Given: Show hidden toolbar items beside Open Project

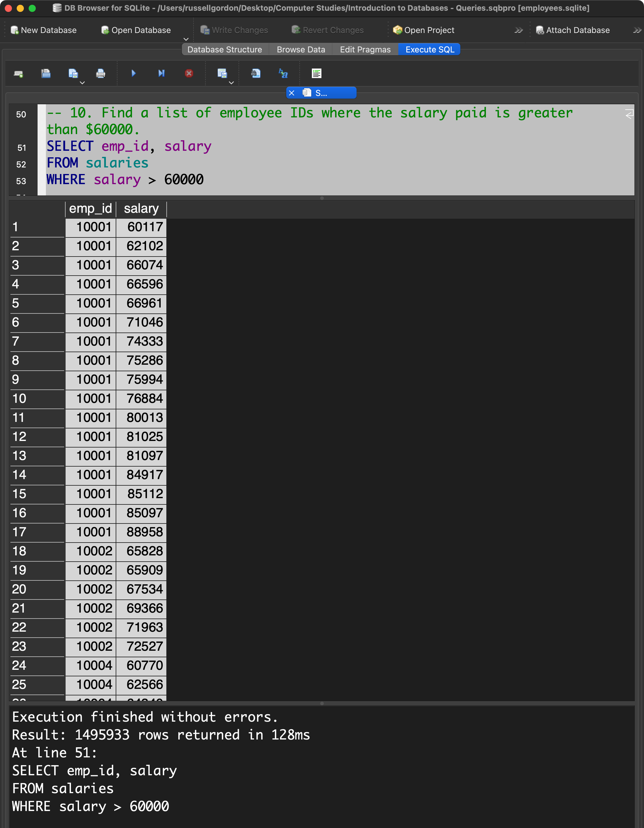Looking at the screenshot, I should click(518, 30).
